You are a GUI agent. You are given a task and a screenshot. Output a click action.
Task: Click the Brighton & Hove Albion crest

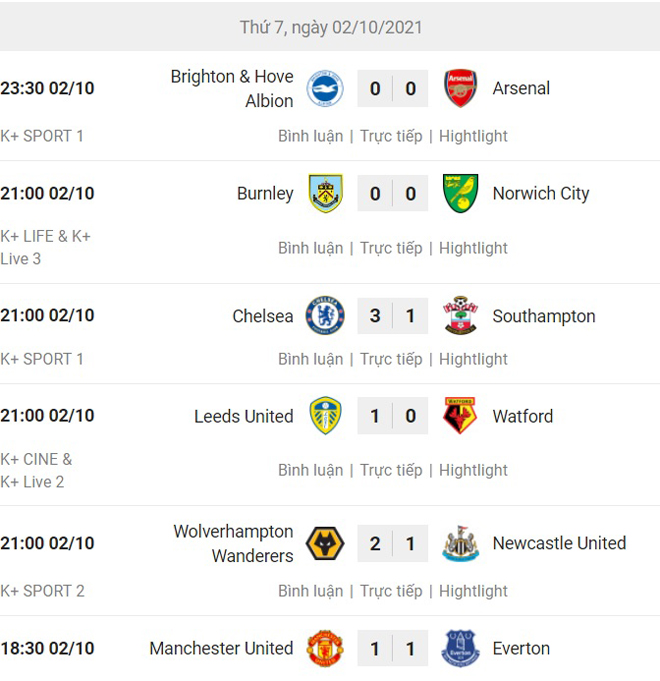point(324,89)
